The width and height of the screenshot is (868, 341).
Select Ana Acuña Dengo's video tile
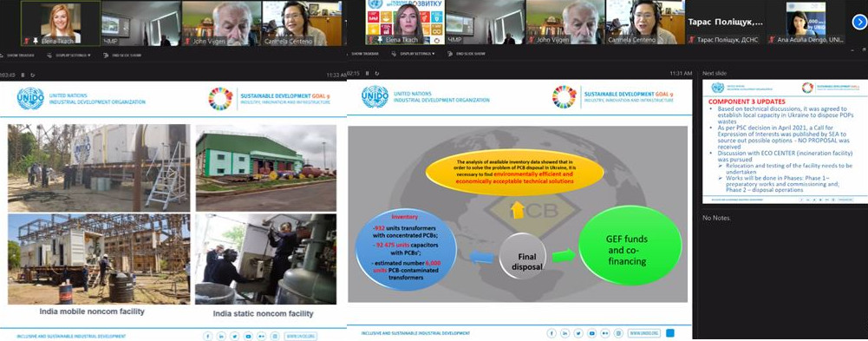[806, 23]
